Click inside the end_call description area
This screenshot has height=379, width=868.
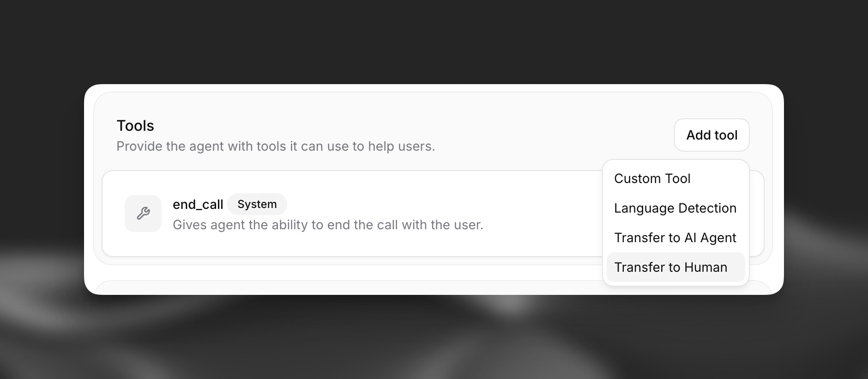[x=328, y=225]
